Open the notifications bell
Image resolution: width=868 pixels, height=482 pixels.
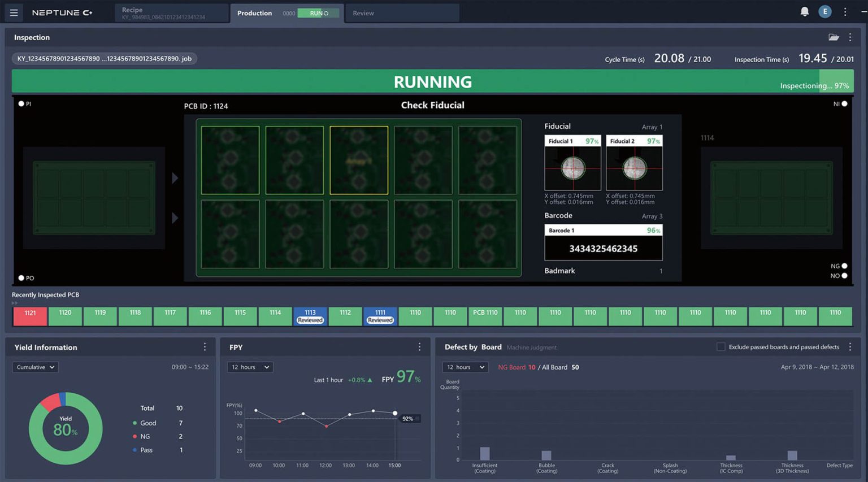805,11
